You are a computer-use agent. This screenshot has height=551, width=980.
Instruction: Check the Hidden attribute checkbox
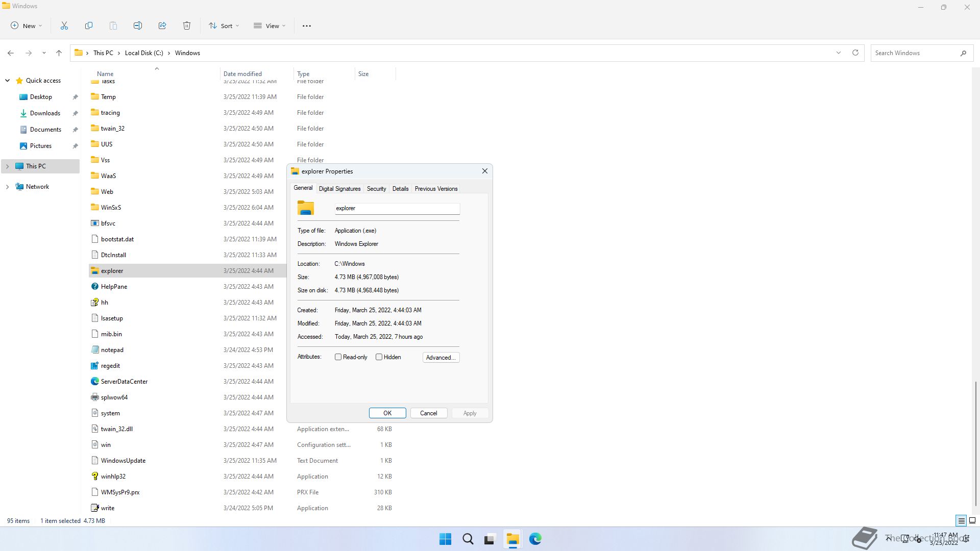(x=379, y=357)
